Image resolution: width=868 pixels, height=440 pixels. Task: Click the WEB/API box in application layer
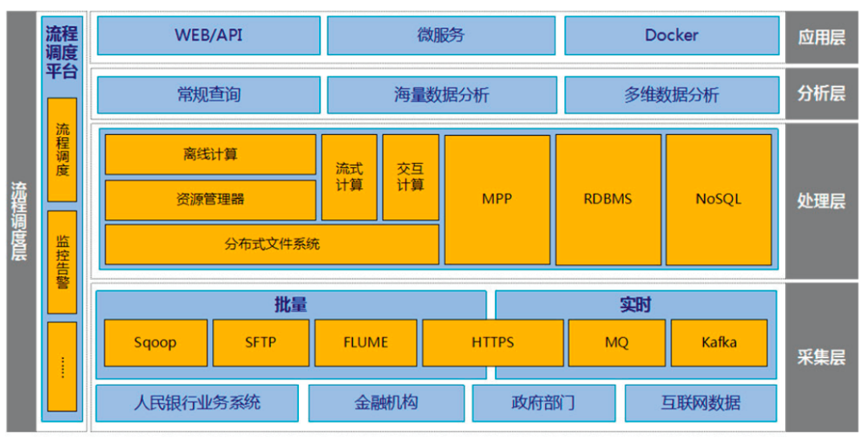[208, 36]
